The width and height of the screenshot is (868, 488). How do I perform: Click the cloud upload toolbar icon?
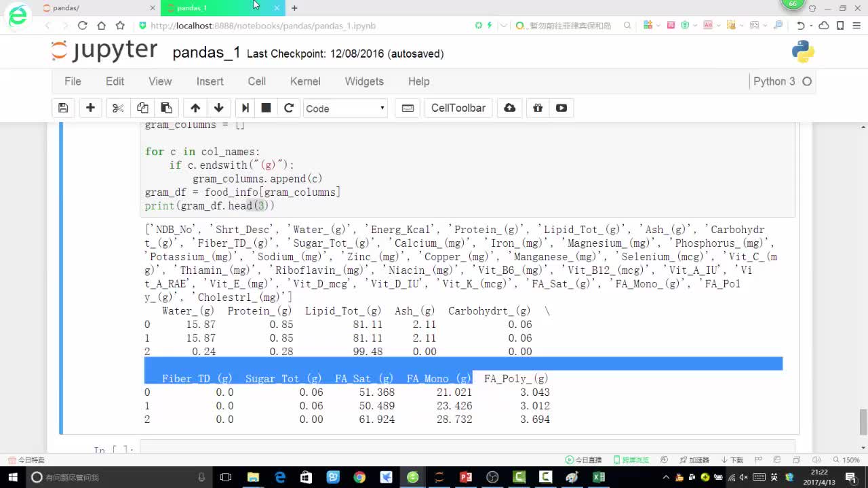click(x=510, y=108)
